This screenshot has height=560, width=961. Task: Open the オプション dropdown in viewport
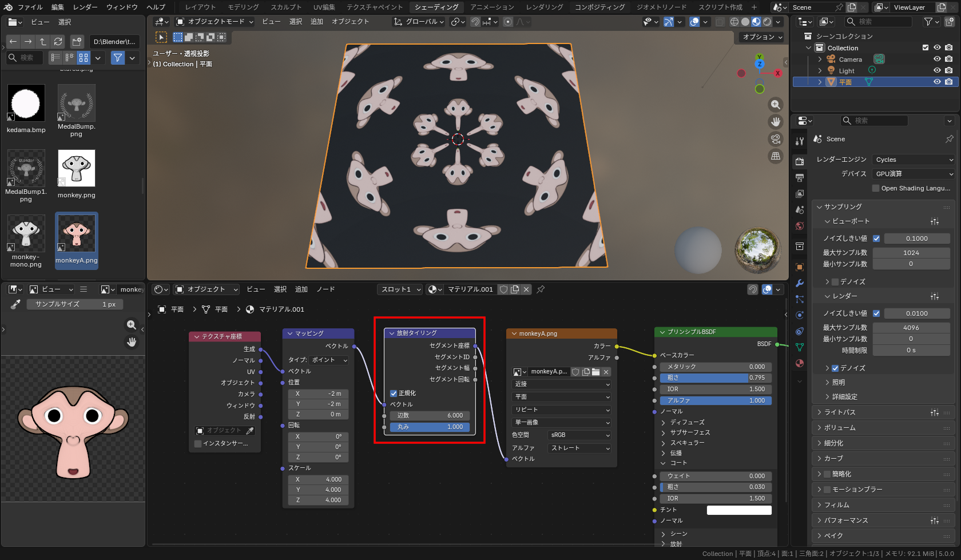tap(761, 37)
